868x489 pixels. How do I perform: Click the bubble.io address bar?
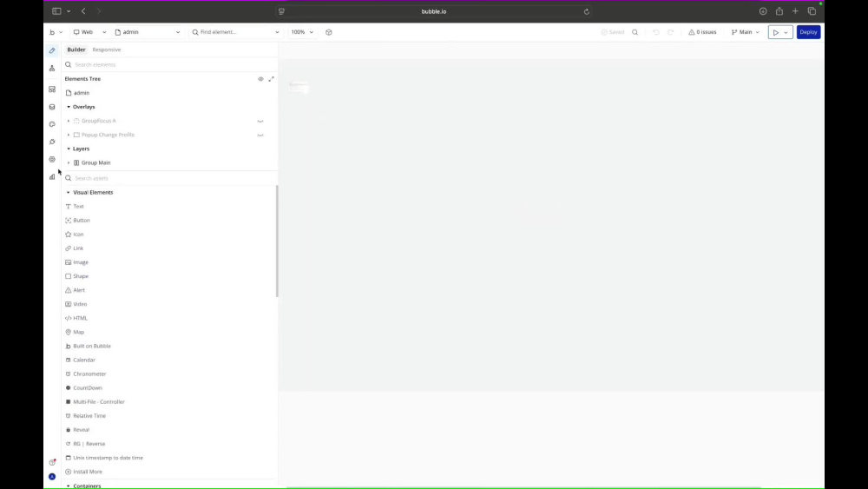click(x=433, y=11)
